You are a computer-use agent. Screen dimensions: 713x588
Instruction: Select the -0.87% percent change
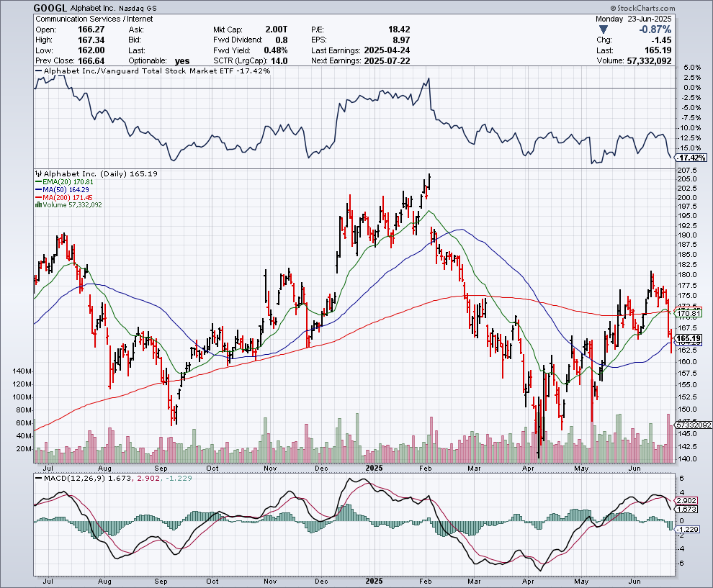coord(655,30)
